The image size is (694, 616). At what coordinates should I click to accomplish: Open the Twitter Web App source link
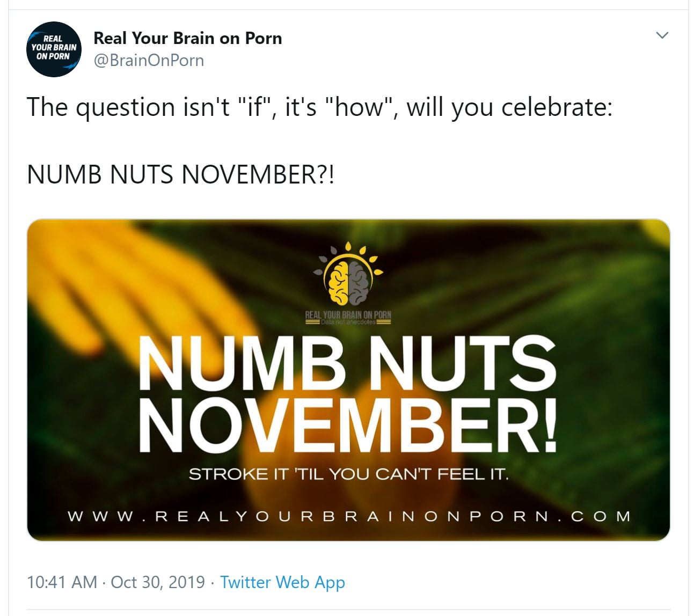(x=282, y=582)
